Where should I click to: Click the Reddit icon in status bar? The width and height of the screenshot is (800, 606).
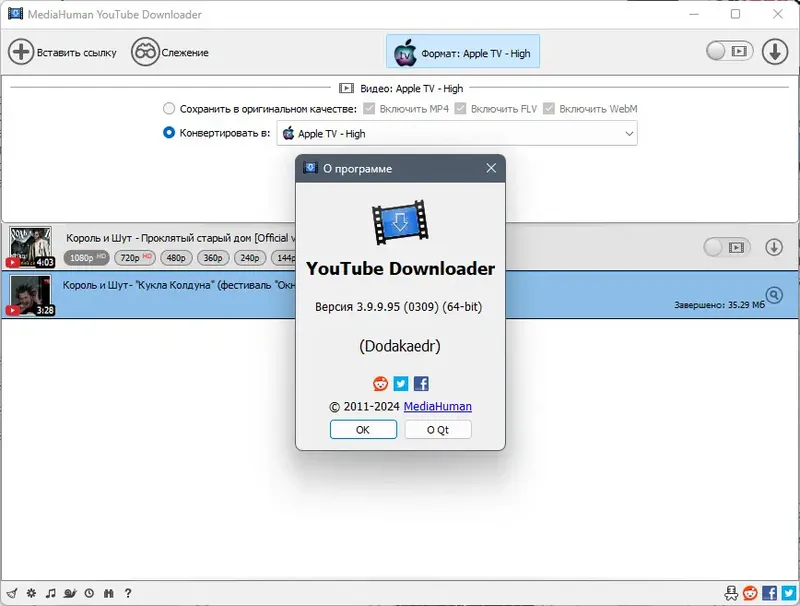750,593
